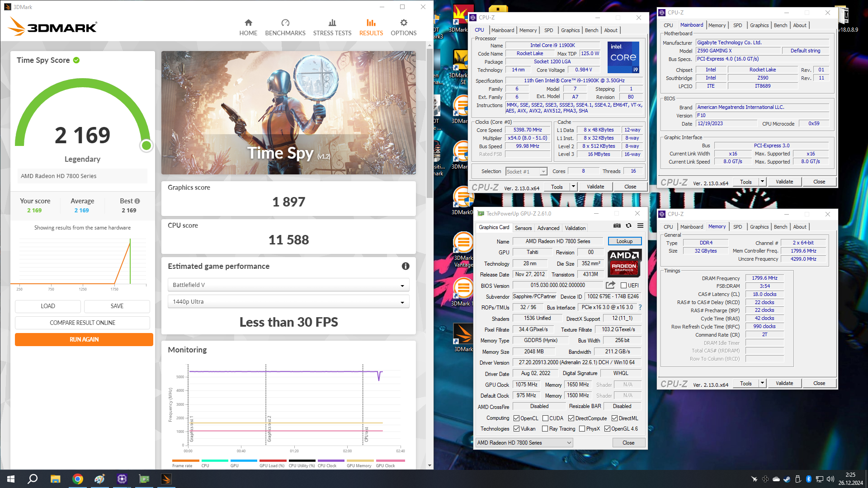Open the BENCHMARKS section in 3DMark
Viewport: 868px width, 488px height.
coord(285,28)
